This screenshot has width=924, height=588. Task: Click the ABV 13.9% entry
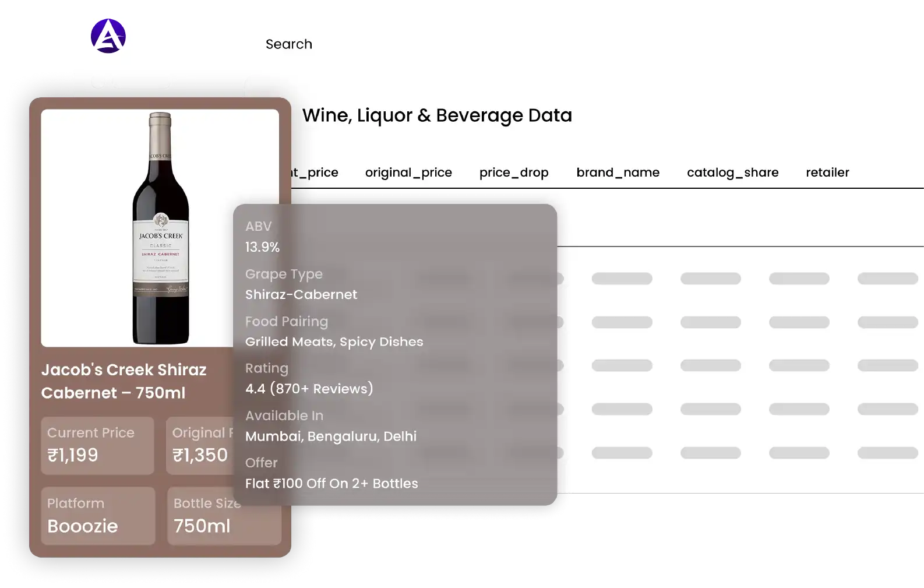pos(262,237)
